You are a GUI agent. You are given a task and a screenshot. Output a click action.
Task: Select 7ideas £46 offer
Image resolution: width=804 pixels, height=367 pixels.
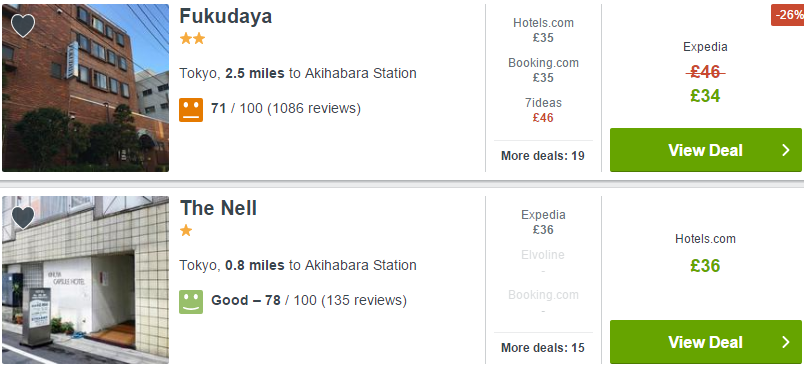pyautogui.click(x=543, y=110)
